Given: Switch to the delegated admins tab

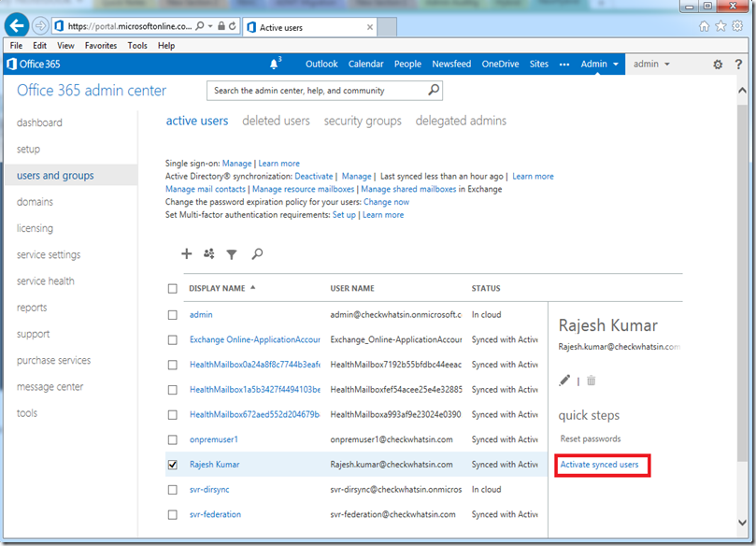Looking at the screenshot, I should coord(461,121).
